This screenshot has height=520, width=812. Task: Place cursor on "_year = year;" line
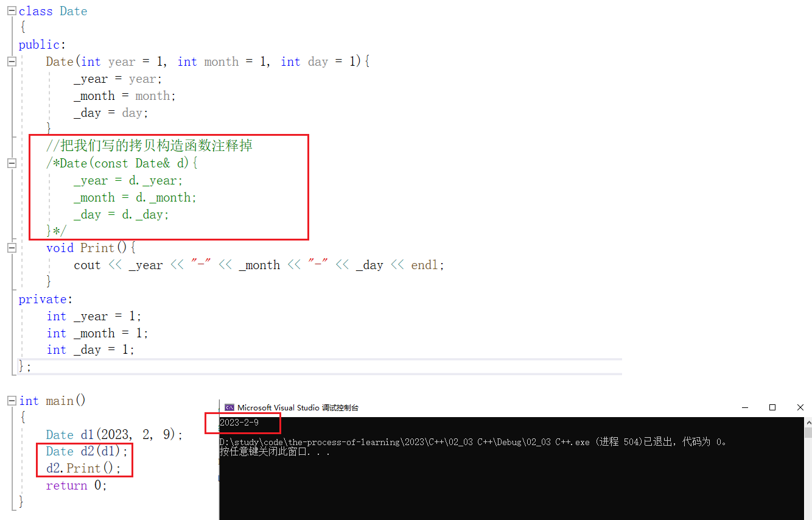(118, 79)
